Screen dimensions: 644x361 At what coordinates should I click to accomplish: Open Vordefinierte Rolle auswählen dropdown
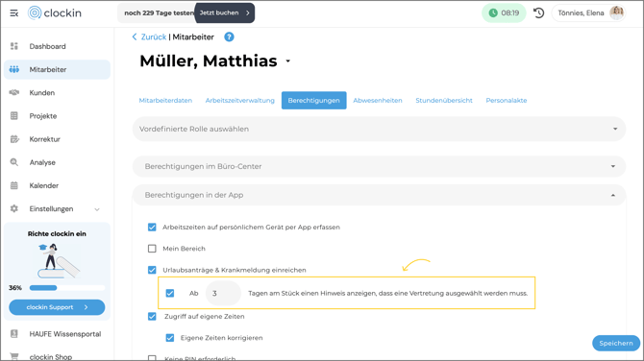coord(379,129)
